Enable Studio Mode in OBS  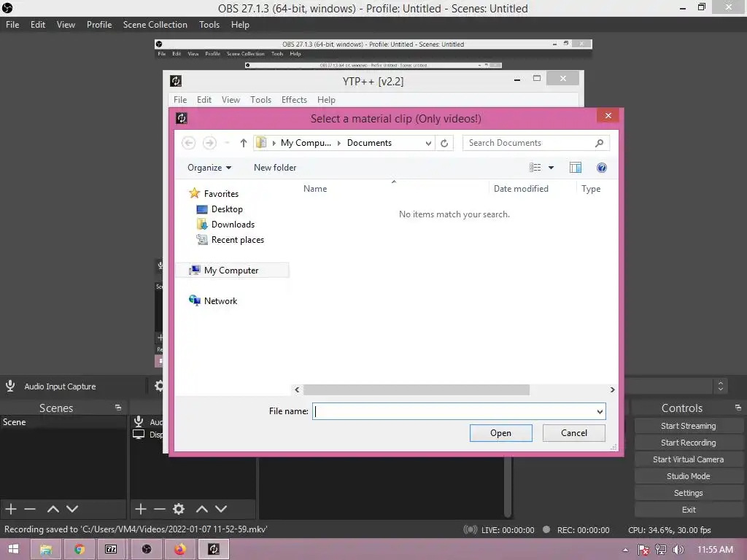pos(689,476)
